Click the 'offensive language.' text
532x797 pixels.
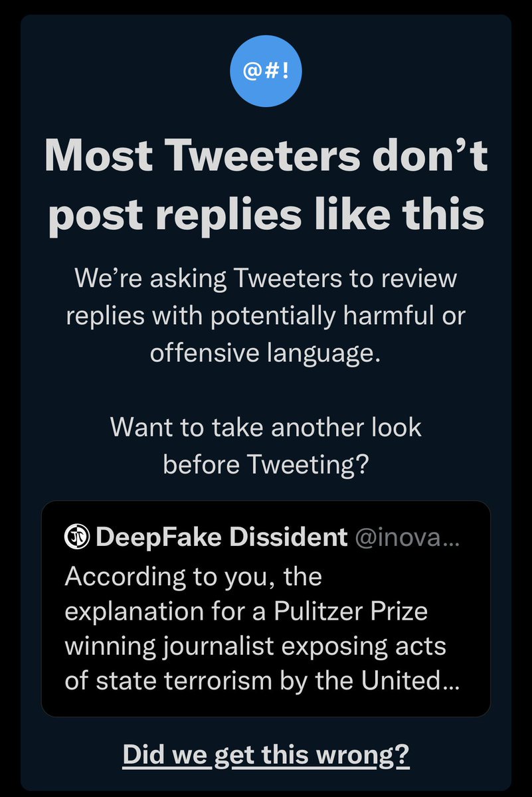pos(266,352)
